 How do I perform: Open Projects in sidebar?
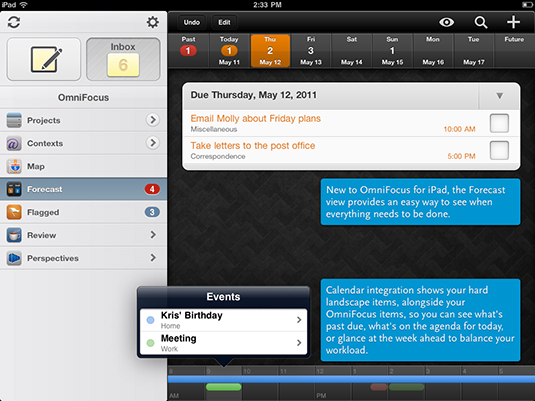84,120
